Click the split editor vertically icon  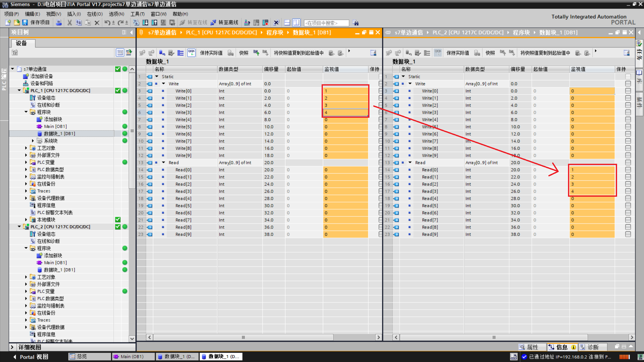(296, 23)
